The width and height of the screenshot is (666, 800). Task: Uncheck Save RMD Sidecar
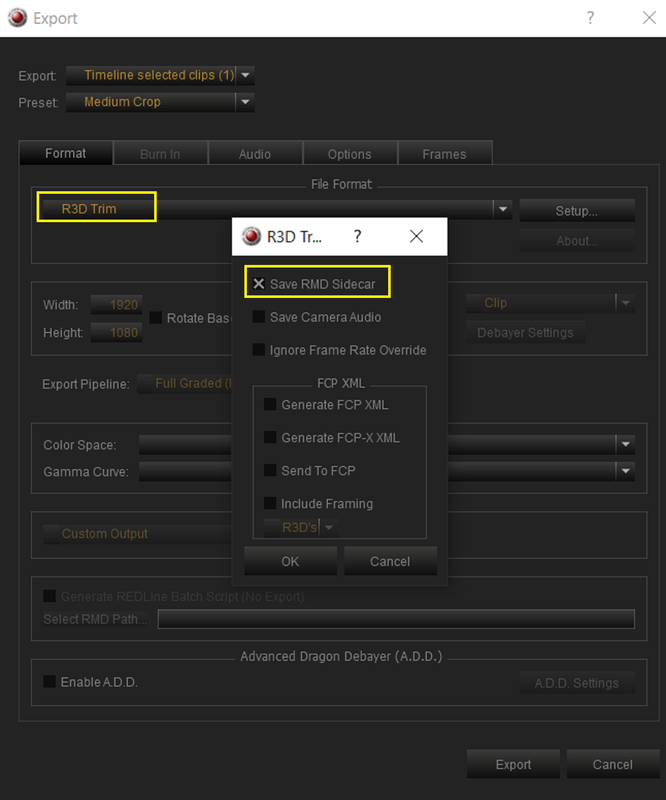(259, 284)
